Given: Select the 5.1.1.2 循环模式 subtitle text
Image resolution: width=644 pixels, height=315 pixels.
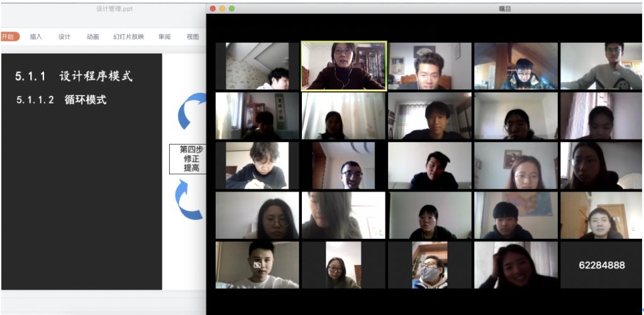Looking at the screenshot, I should pos(61,99).
